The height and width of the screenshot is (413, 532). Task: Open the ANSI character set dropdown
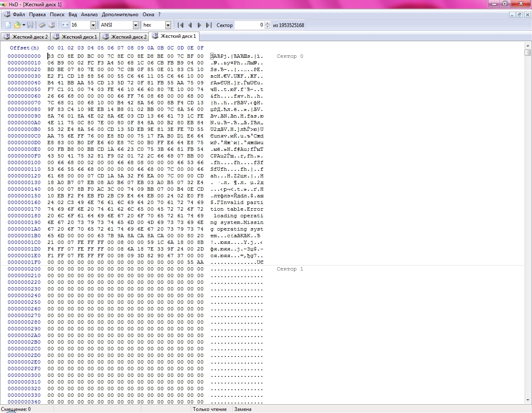[135, 25]
